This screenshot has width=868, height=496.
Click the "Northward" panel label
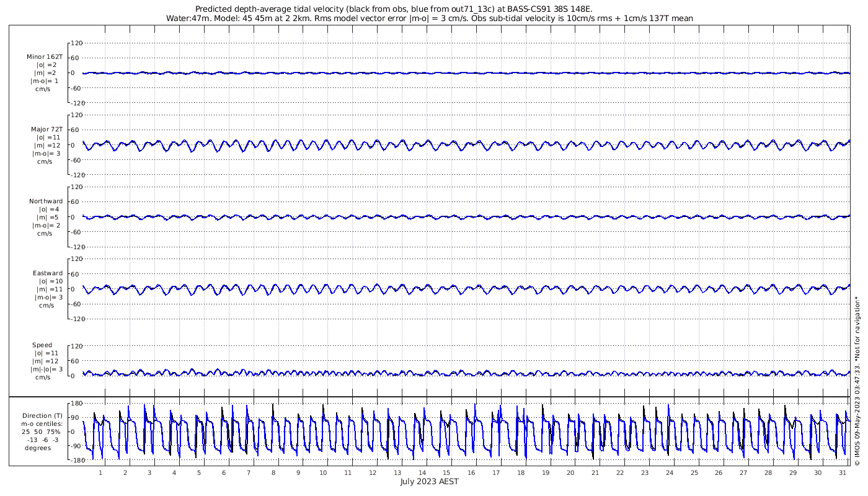tap(46, 201)
